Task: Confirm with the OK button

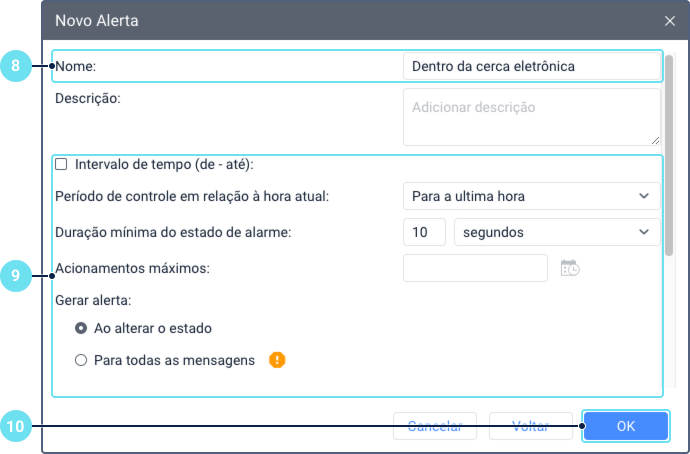Action: click(625, 426)
